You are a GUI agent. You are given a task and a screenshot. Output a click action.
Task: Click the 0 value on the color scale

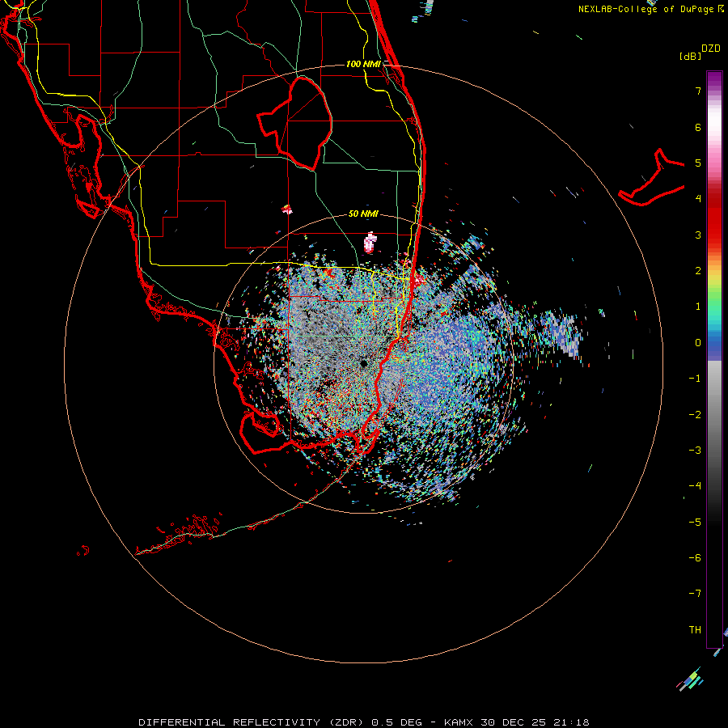click(698, 343)
